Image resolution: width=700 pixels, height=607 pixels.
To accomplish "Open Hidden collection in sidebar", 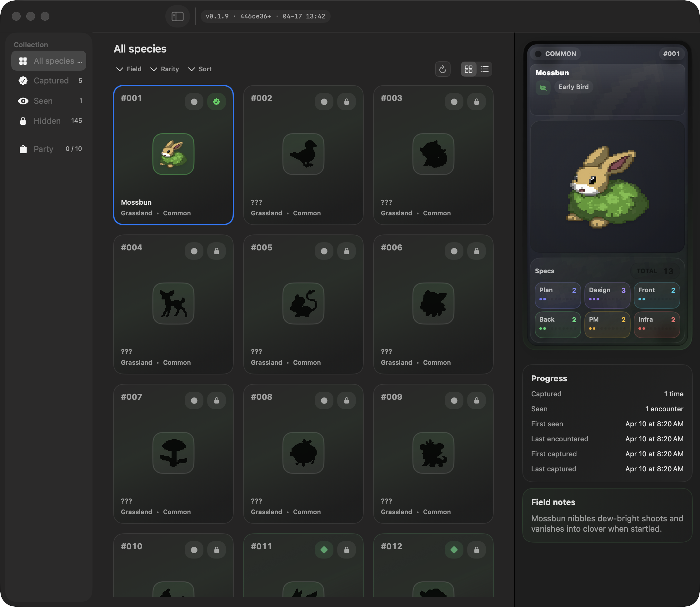I will [47, 121].
